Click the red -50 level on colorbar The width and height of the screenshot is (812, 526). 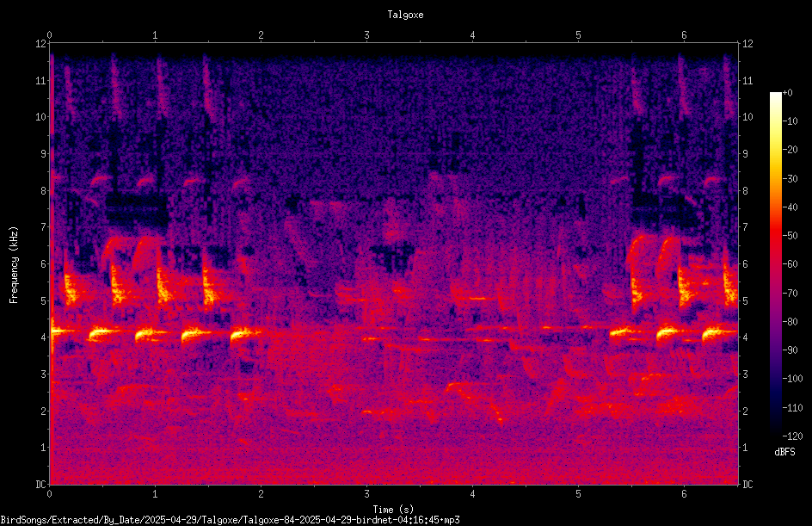[775, 236]
